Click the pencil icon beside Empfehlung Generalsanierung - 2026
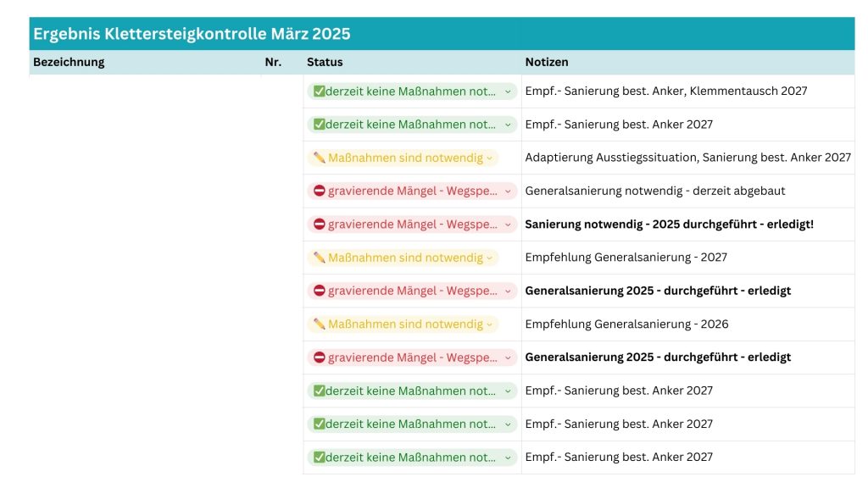 point(319,324)
